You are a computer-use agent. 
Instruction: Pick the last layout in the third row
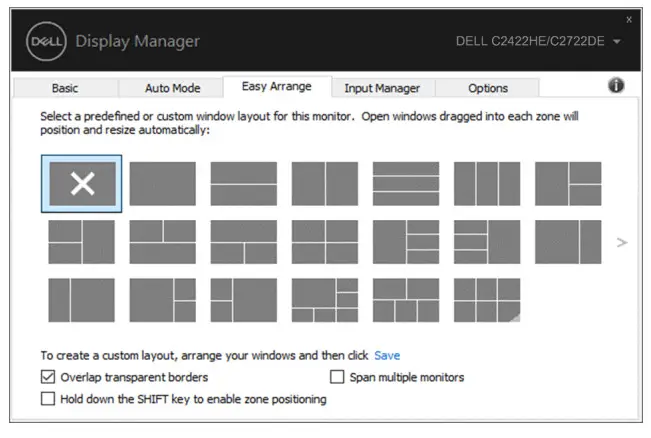click(x=487, y=300)
